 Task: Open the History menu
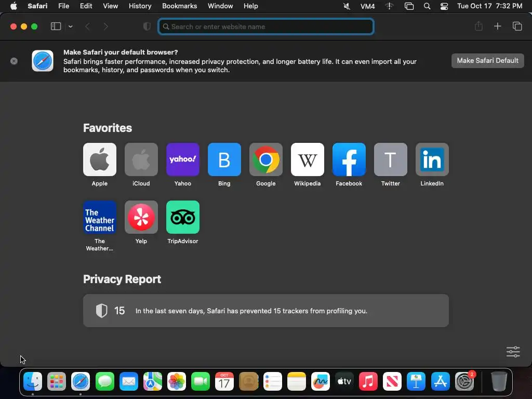click(x=140, y=6)
